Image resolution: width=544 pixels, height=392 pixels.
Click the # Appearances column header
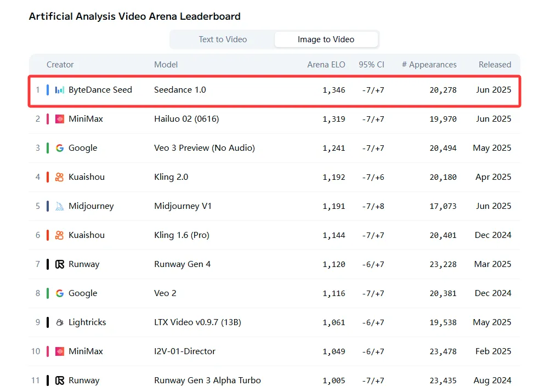click(429, 64)
